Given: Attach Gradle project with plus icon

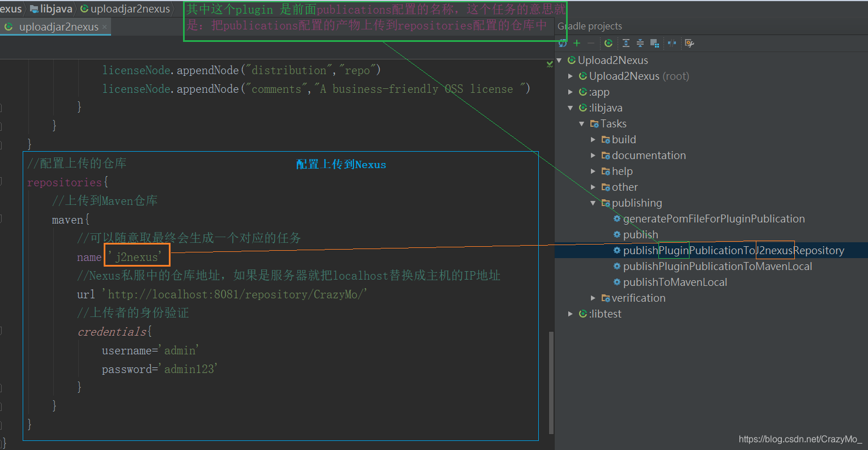Looking at the screenshot, I should click(x=577, y=43).
